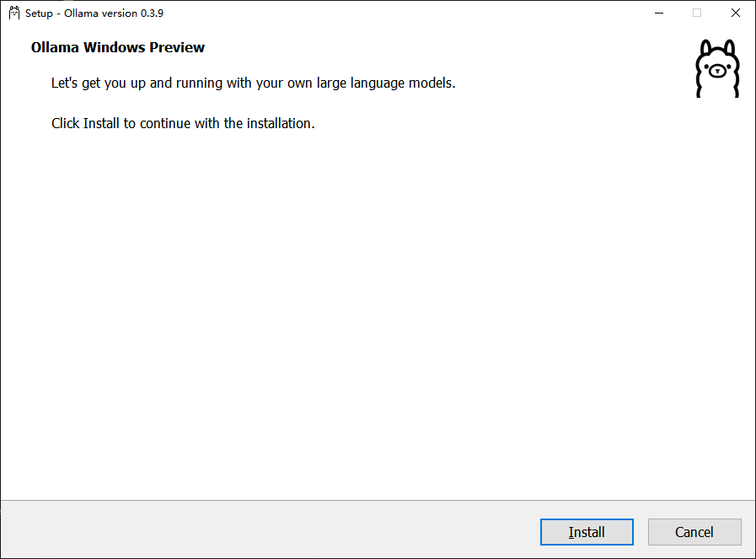Click the word 'installation' in the instructions

[279, 123]
